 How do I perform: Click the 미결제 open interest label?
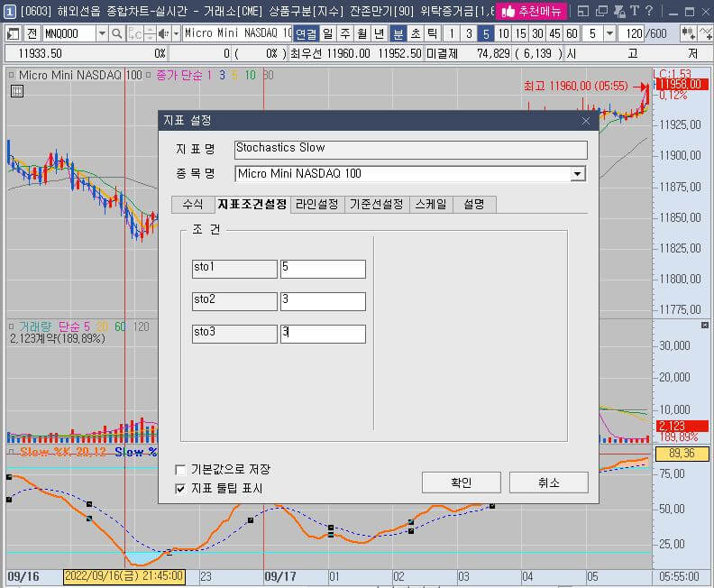click(x=442, y=54)
